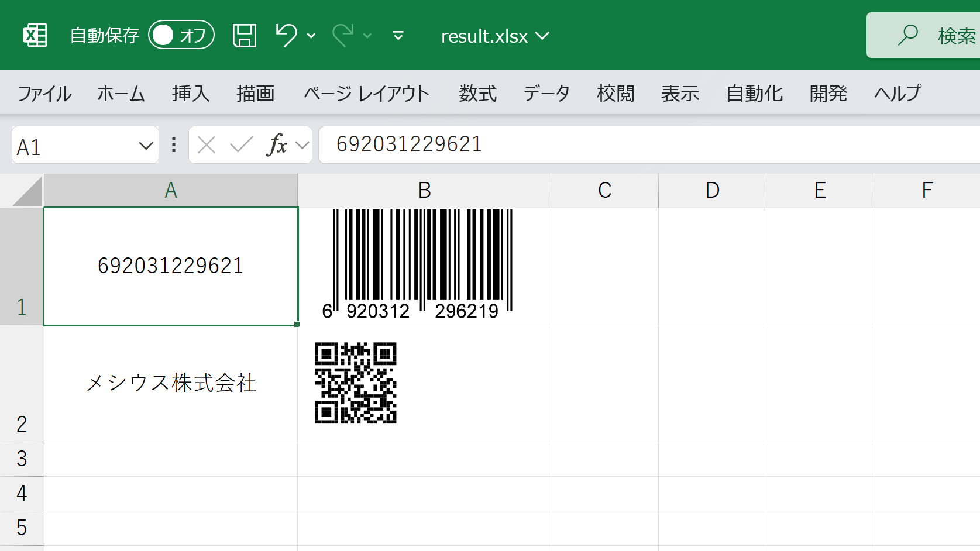Select column C header

tap(605, 191)
